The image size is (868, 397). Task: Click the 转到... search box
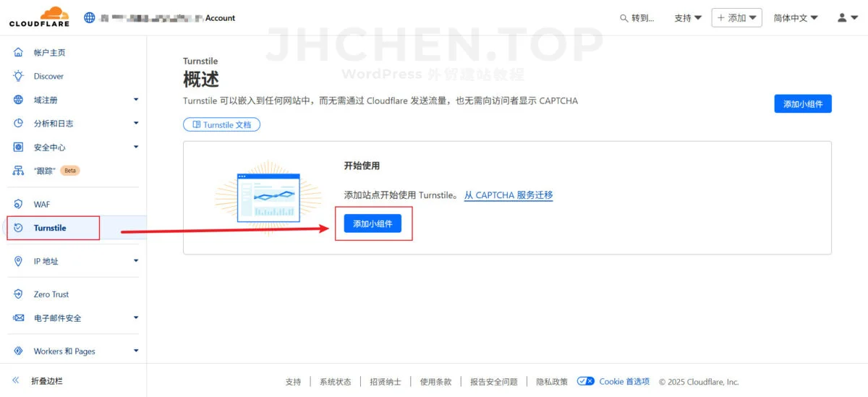tap(637, 18)
